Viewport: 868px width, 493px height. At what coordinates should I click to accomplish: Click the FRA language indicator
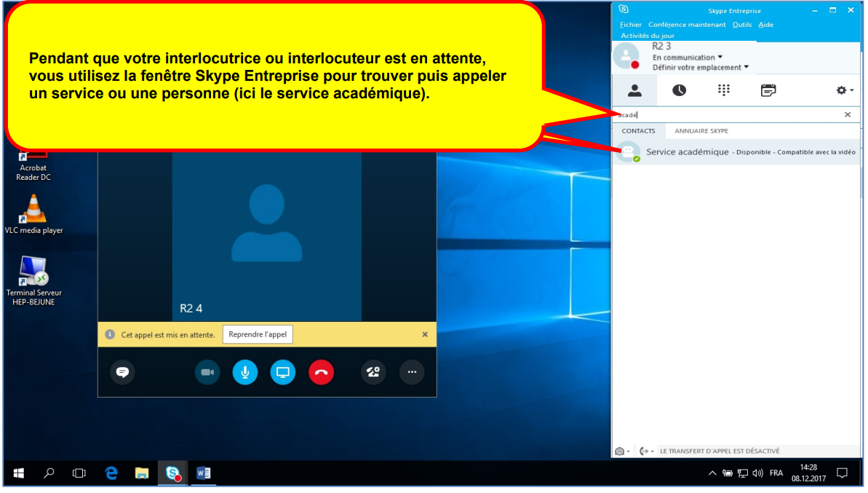pos(776,473)
